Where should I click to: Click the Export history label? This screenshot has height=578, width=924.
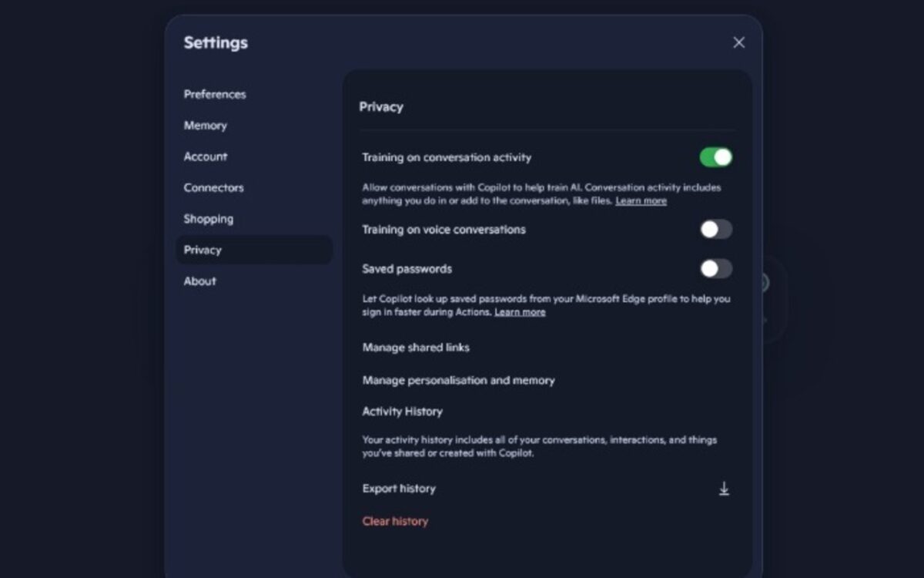click(x=399, y=489)
